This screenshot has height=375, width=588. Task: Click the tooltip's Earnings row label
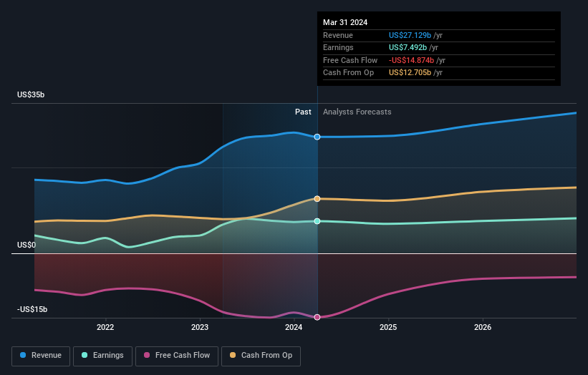[x=338, y=47]
